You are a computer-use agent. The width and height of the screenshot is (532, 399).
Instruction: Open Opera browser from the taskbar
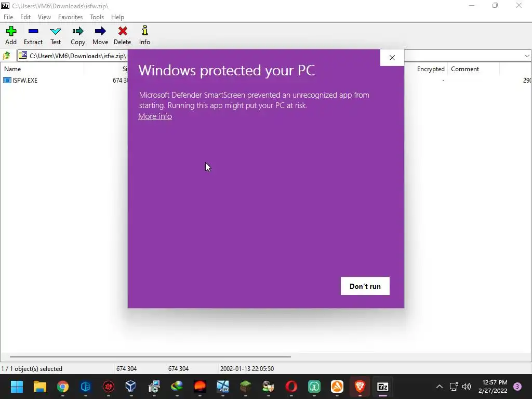[291, 387]
